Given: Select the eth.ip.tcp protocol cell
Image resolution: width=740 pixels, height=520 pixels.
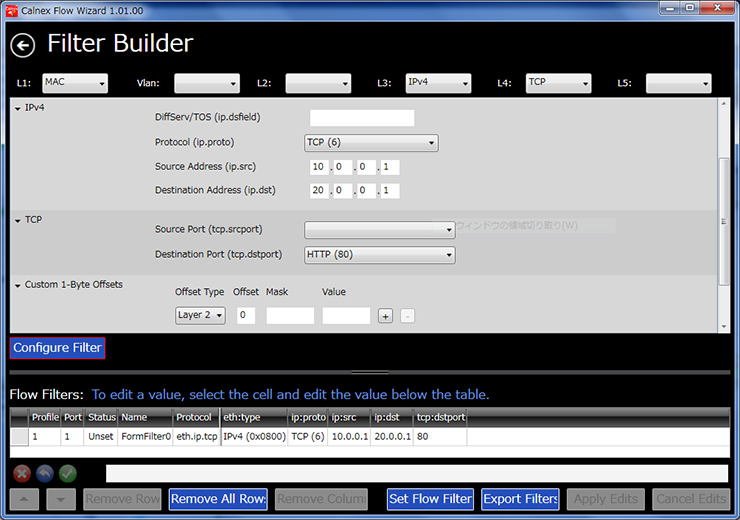Looking at the screenshot, I should 196,436.
